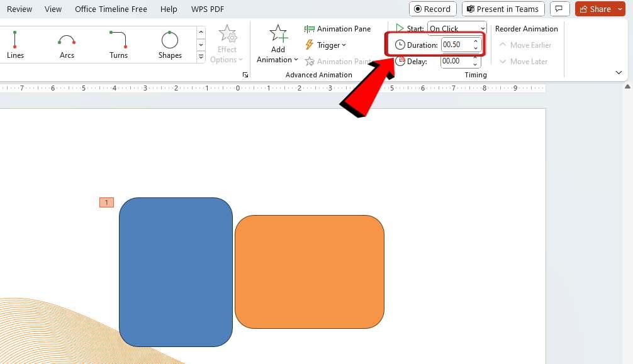The height and width of the screenshot is (364, 633).
Task: Open the Animation Pane
Action: 339,28
